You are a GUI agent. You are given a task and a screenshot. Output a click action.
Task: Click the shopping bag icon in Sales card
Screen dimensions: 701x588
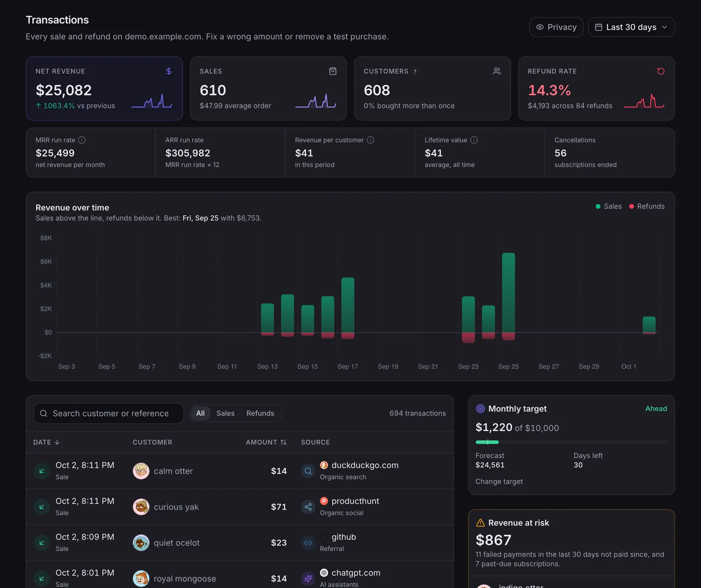tap(333, 71)
